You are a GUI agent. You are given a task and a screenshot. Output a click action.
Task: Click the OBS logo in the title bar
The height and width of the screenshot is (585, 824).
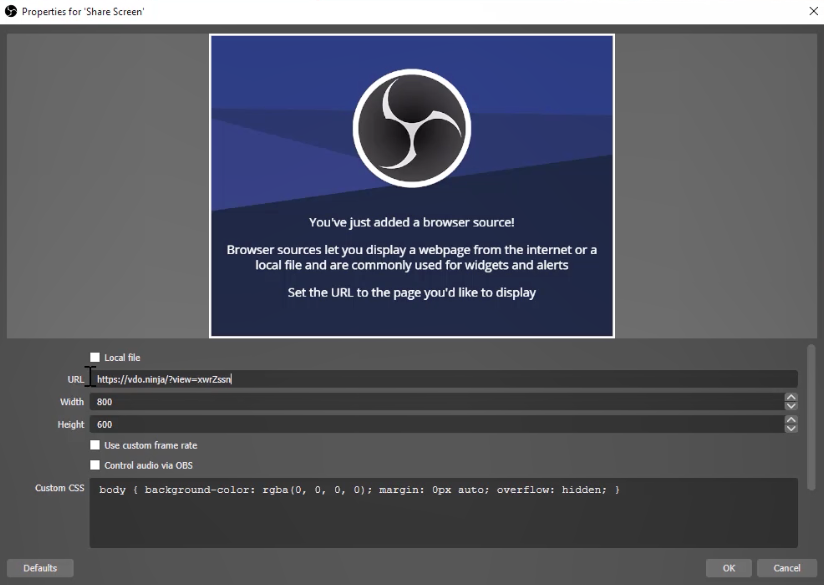point(11,11)
